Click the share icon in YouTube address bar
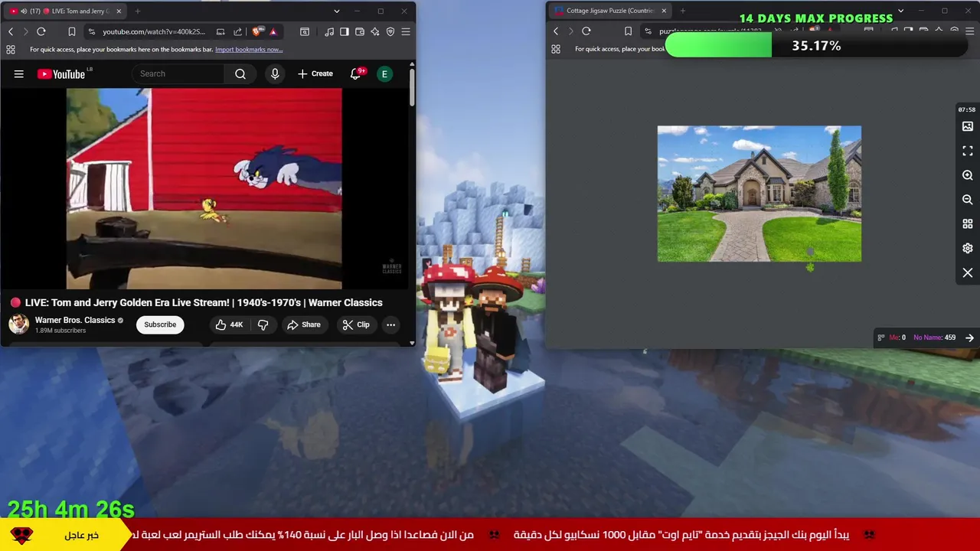 [237, 31]
